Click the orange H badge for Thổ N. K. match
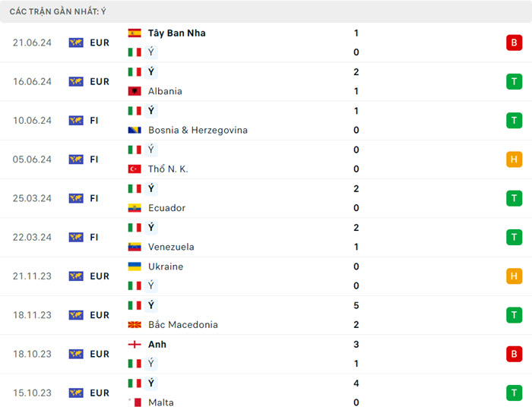This screenshot has width=532, height=410. click(x=514, y=159)
